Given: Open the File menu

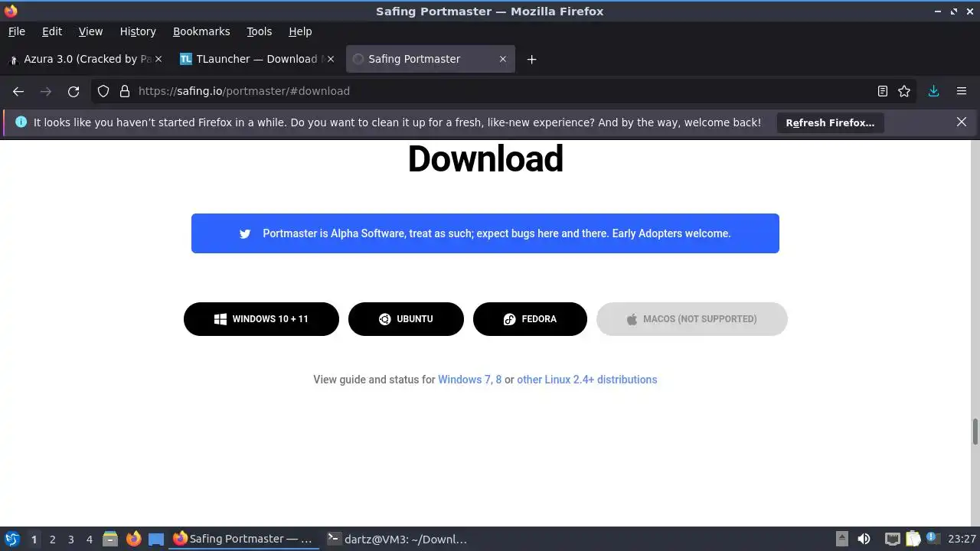Looking at the screenshot, I should [x=17, y=31].
